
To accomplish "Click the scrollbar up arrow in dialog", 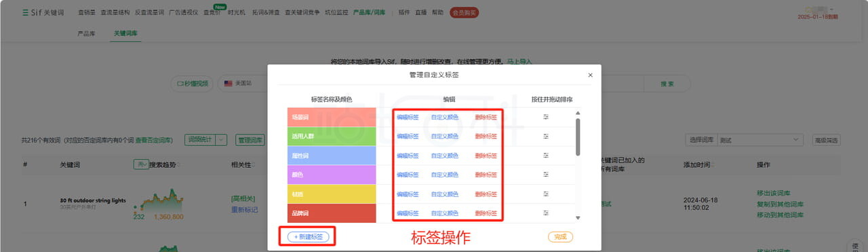I will [578, 113].
